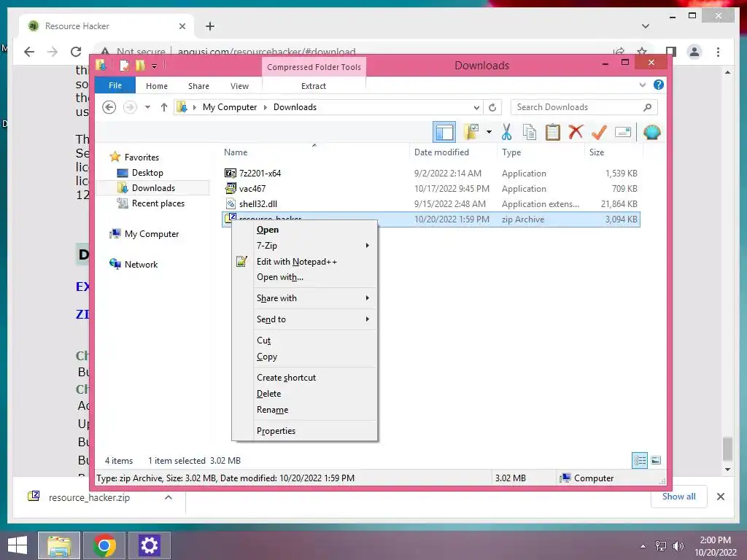747x560 pixels.
Task: Open Properties from context menu
Action: (304, 431)
